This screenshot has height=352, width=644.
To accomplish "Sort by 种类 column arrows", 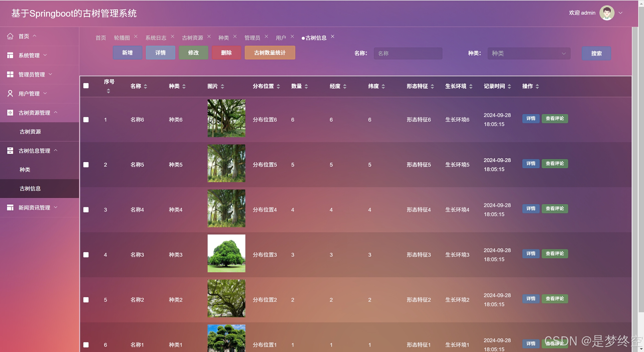I will tap(184, 86).
